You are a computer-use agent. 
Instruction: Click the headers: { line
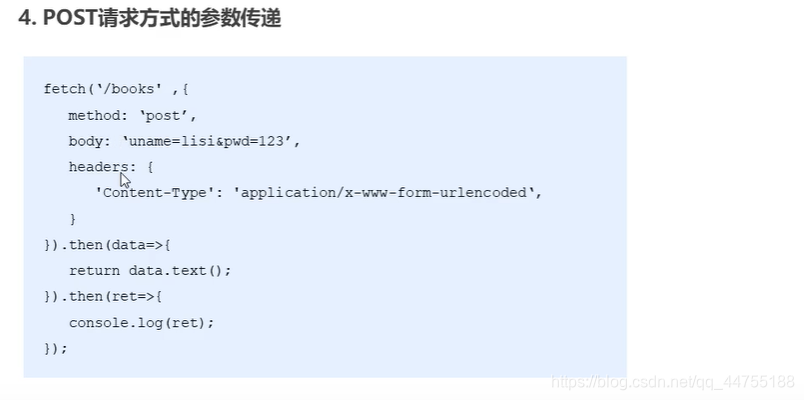111,167
